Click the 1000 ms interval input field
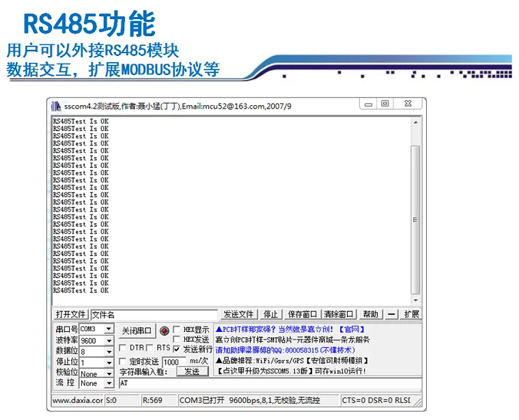This screenshot has height=420, width=519. tap(175, 362)
